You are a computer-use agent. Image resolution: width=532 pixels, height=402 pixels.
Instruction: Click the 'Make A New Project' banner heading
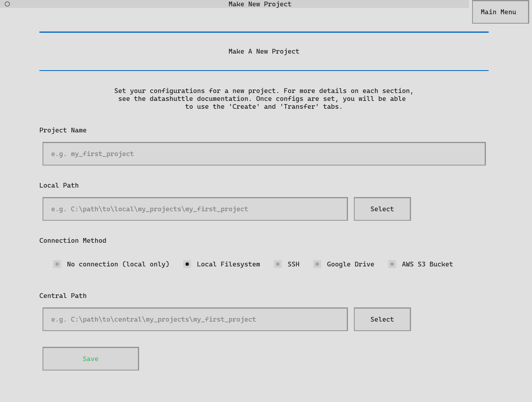(264, 51)
